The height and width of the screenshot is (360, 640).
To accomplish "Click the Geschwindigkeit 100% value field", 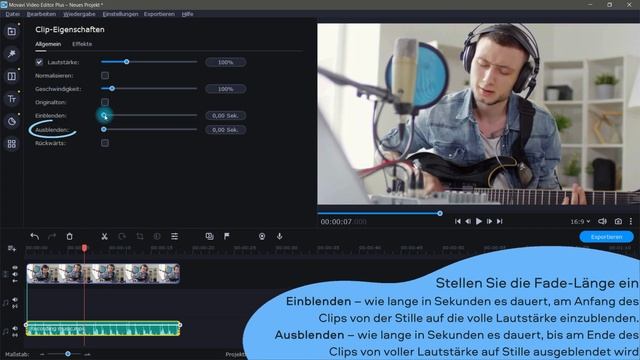I will tap(225, 89).
